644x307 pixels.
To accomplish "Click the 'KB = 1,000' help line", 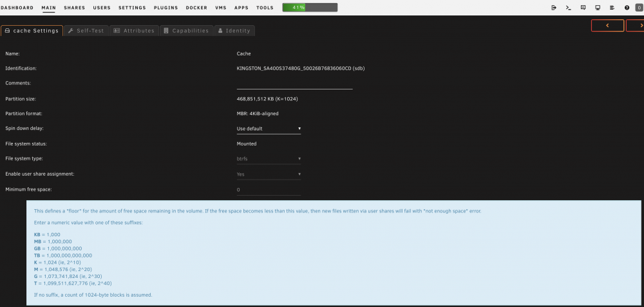I will 47,235.
